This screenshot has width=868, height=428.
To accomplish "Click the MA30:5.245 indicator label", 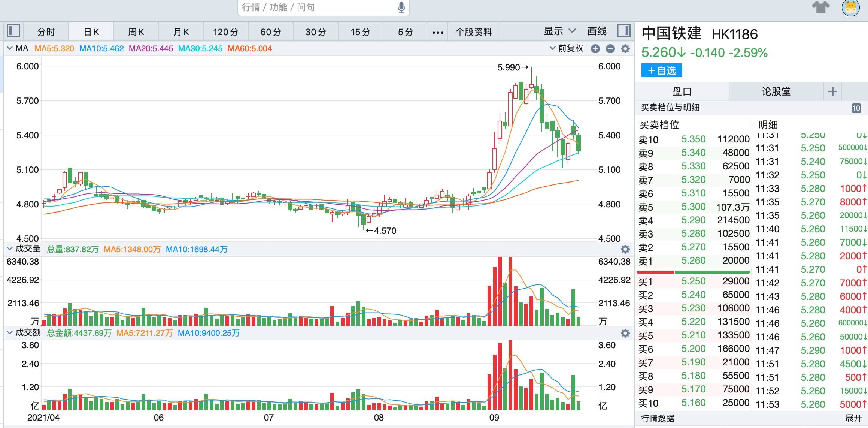I will 200,48.
